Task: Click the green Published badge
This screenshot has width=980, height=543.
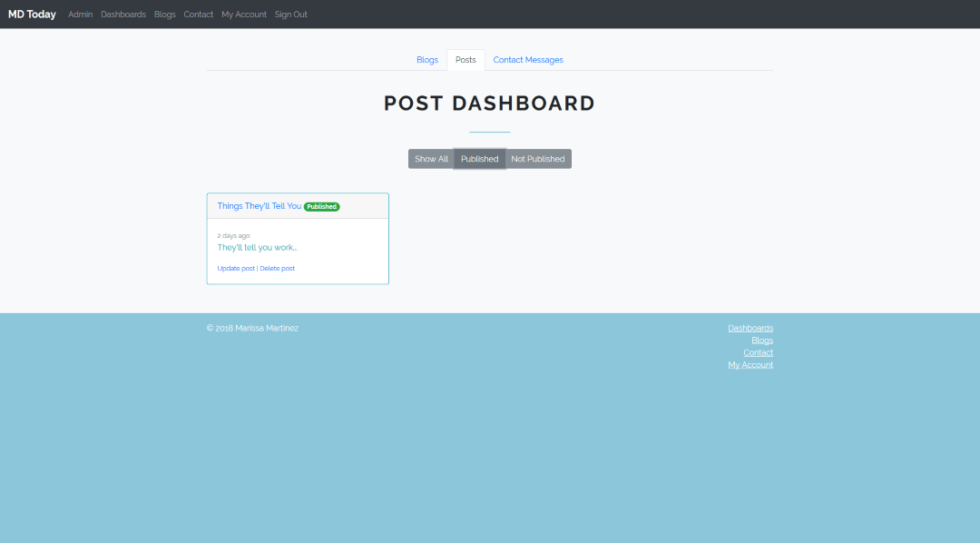Action: coord(322,206)
